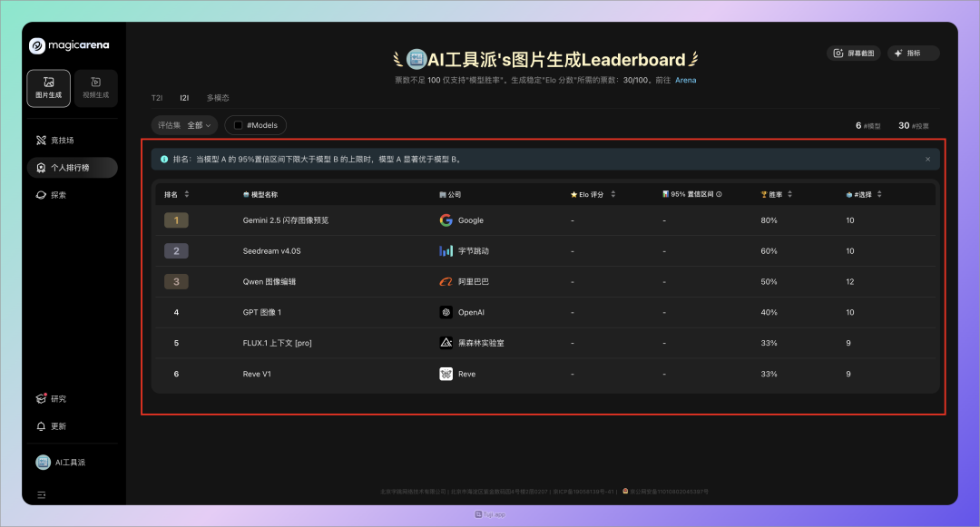980x527 pixels.
Task: Click the rank 2 silver badge
Action: [176, 251]
